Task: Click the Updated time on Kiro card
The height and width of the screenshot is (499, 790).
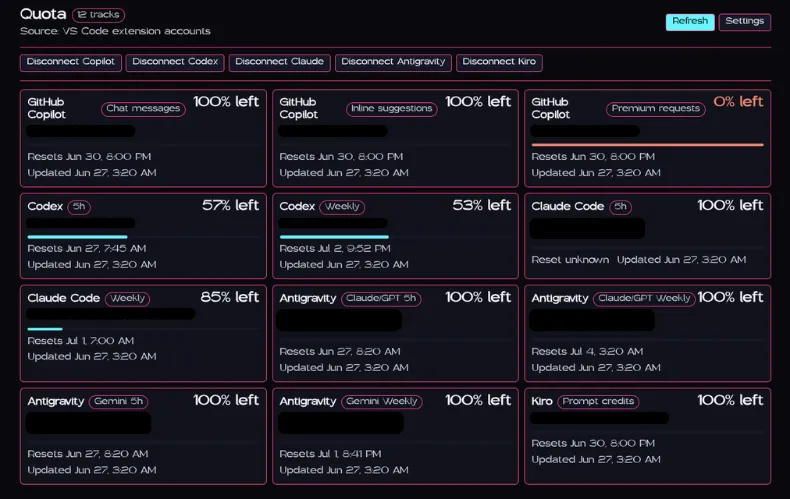Action: pyautogui.click(x=596, y=459)
